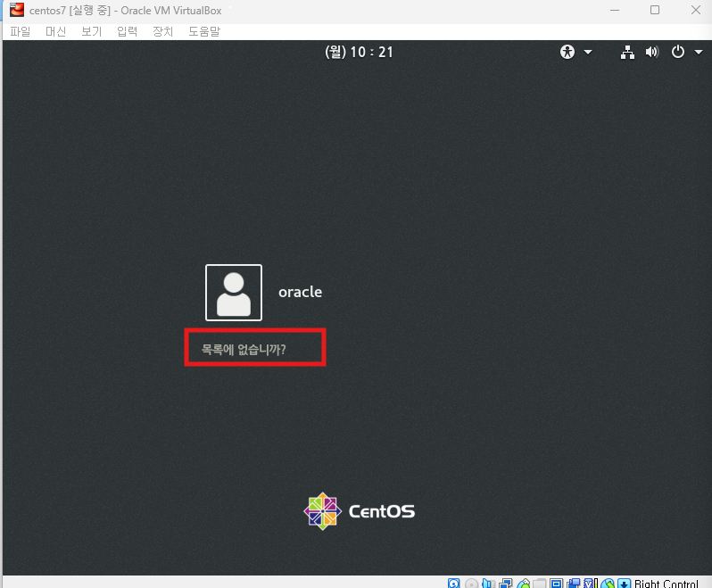712x588 pixels.
Task: Click the shared folders status icon
Action: point(540,584)
